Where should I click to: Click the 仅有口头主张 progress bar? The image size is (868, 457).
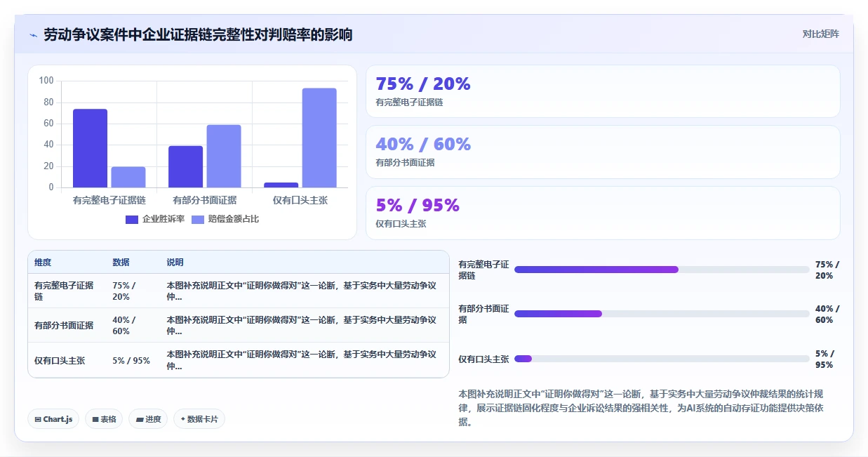pyautogui.click(x=662, y=359)
